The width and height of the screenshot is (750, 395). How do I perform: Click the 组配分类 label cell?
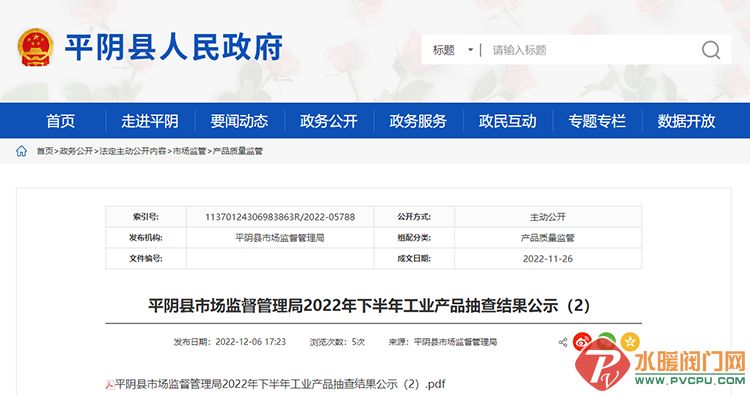point(414,238)
